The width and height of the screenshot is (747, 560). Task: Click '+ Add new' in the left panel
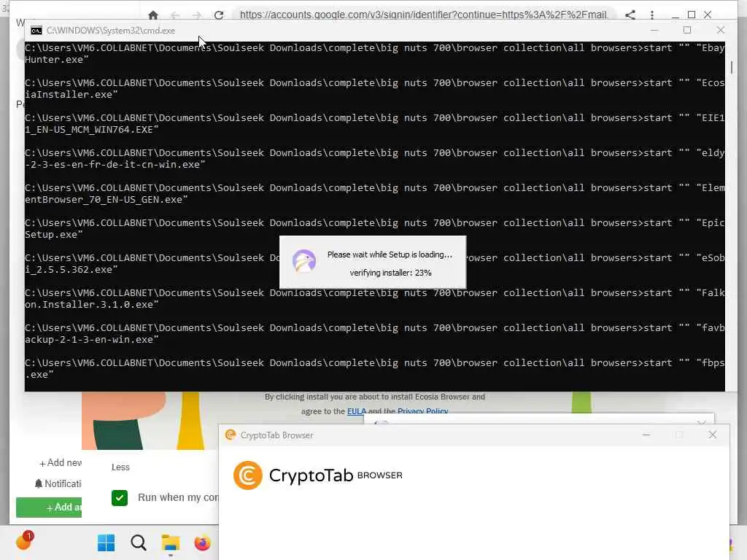click(60, 463)
